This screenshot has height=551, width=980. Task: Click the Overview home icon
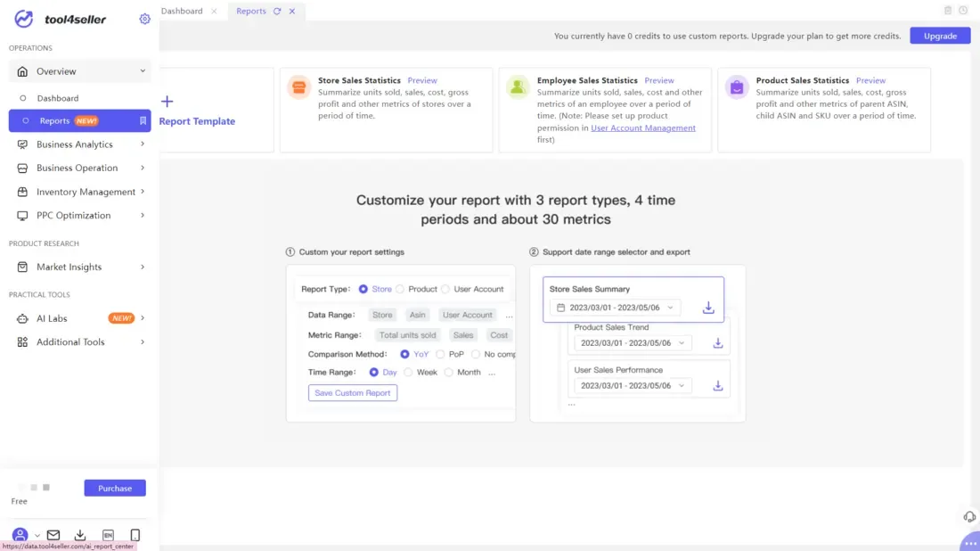22,71
